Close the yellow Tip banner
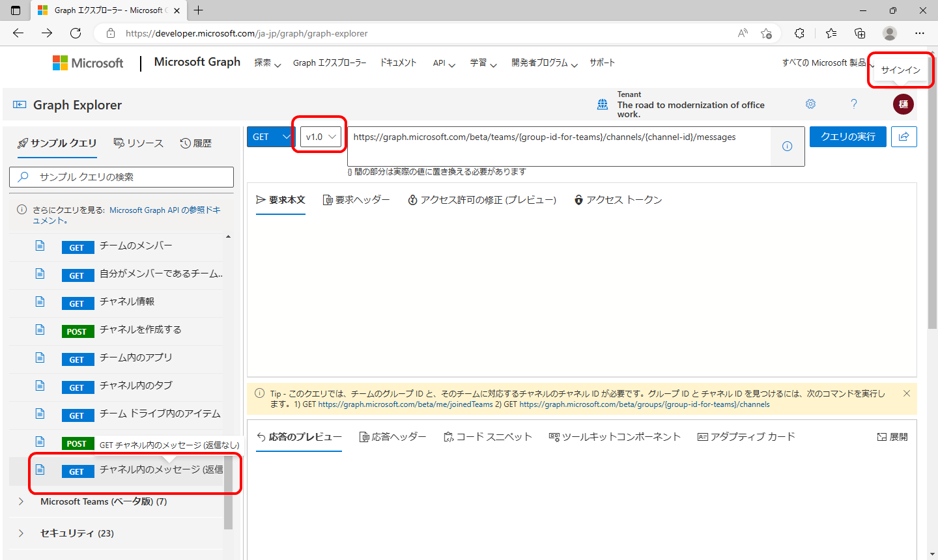This screenshot has height=560, width=938. point(907,393)
